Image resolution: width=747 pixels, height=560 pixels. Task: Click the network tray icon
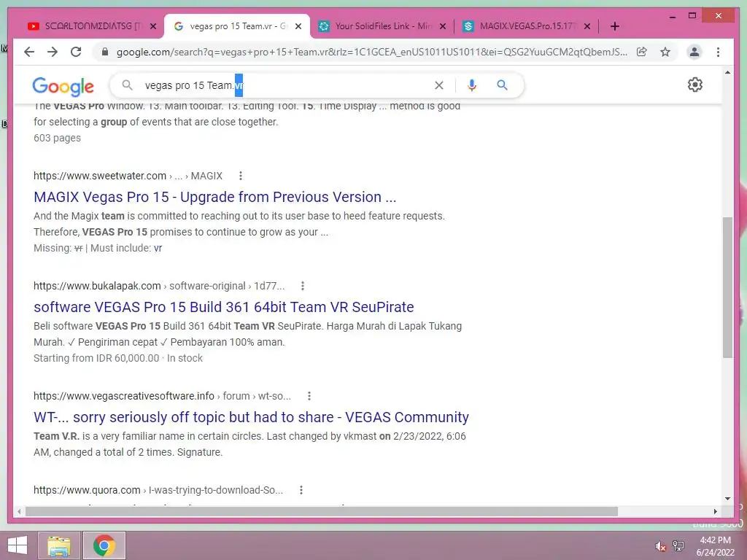678,545
